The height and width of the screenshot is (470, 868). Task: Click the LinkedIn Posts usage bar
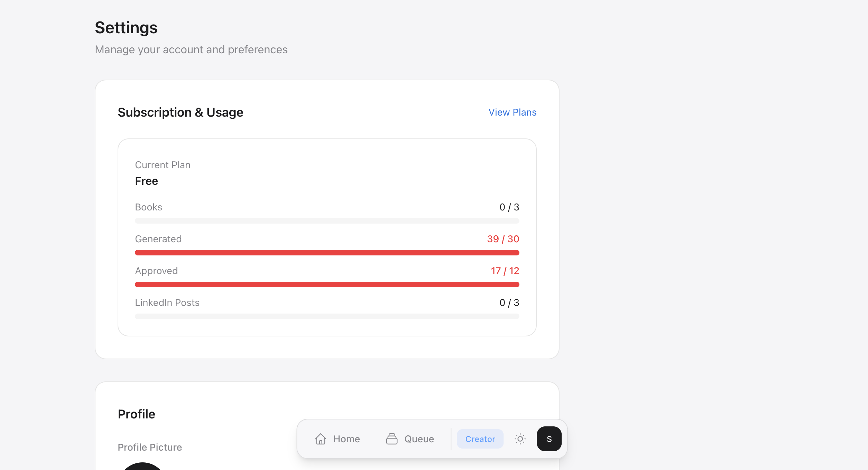327,316
